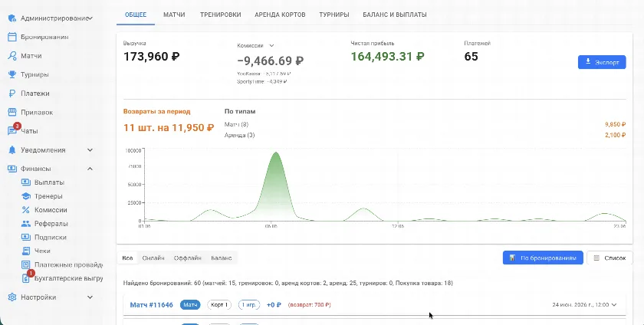
Task: Select the Оффлайн filter tab
Action: tap(188, 258)
